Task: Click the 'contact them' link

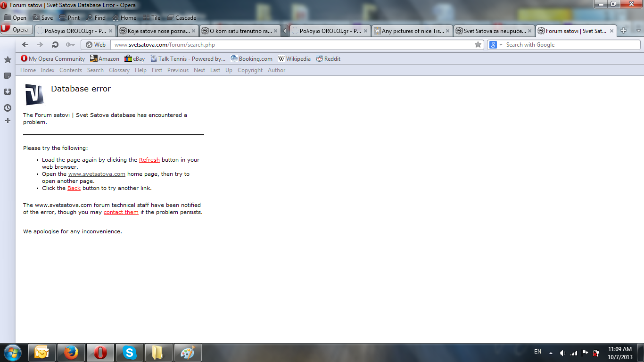Action: pyautogui.click(x=121, y=212)
